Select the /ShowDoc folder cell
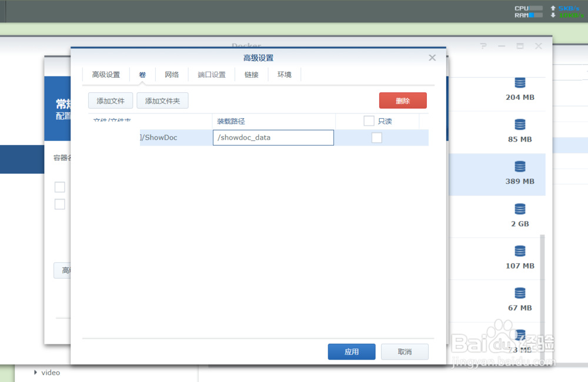 coord(176,138)
